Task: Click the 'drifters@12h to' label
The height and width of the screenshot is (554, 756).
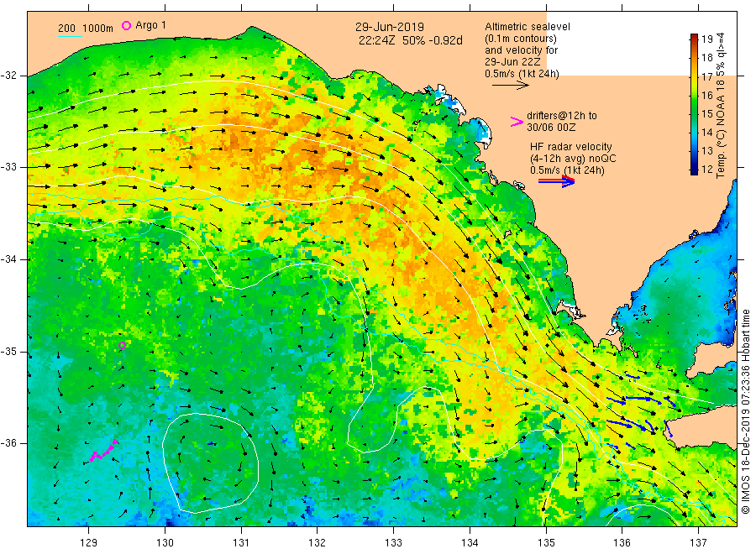Action: [562, 116]
